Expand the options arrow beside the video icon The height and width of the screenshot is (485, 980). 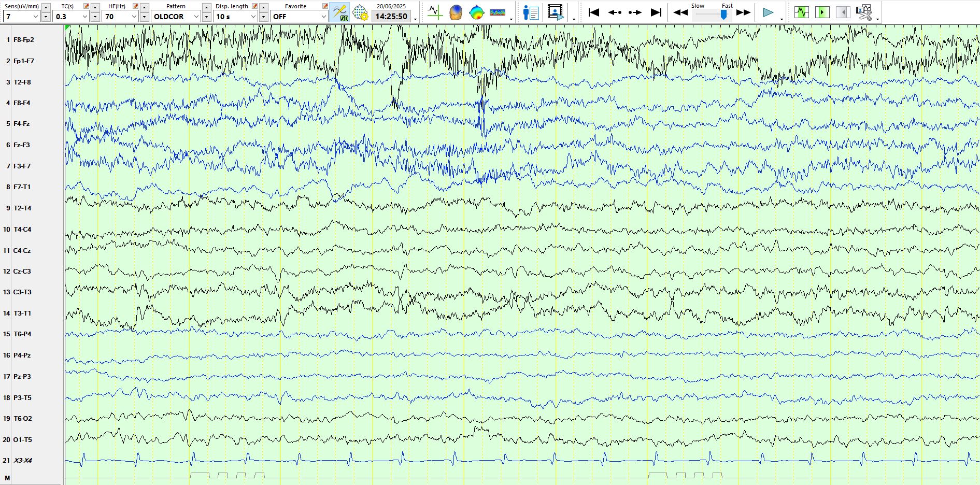coord(574,19)
